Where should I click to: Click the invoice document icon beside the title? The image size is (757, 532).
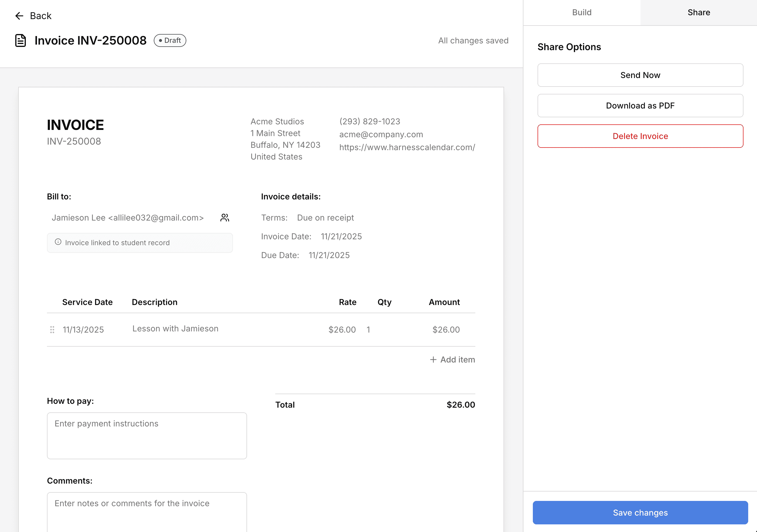(x=21, y=40)
